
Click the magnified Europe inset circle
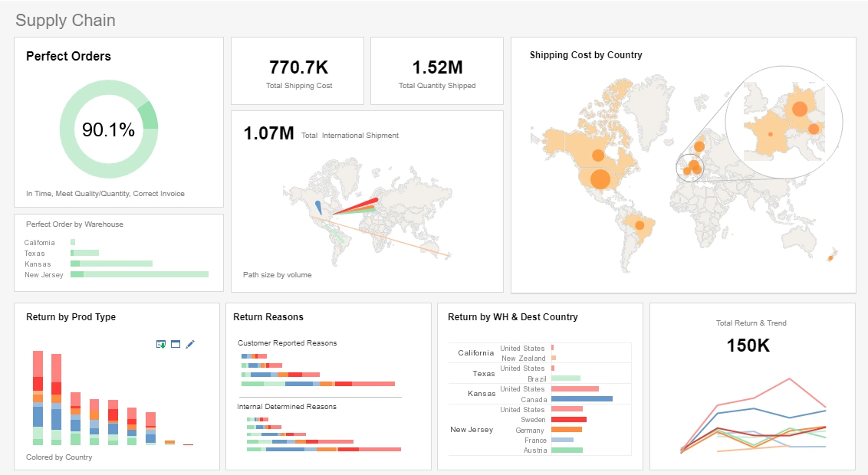tap(783, 120)
